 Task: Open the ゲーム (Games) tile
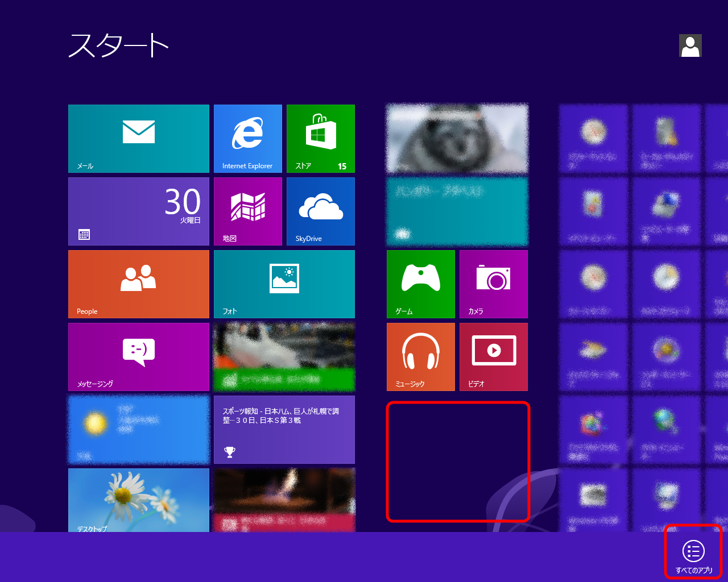pyautogui.click(x=421, y=284)
